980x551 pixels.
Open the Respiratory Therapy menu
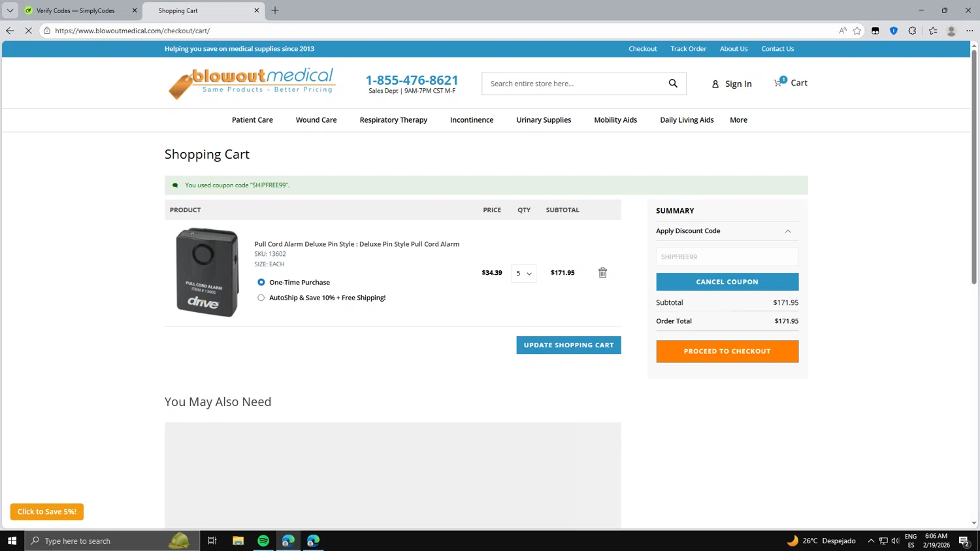point(393,120)
